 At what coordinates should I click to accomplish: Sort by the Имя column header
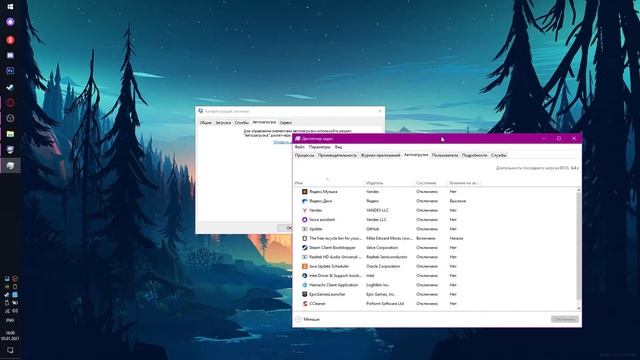coord(328,183)
